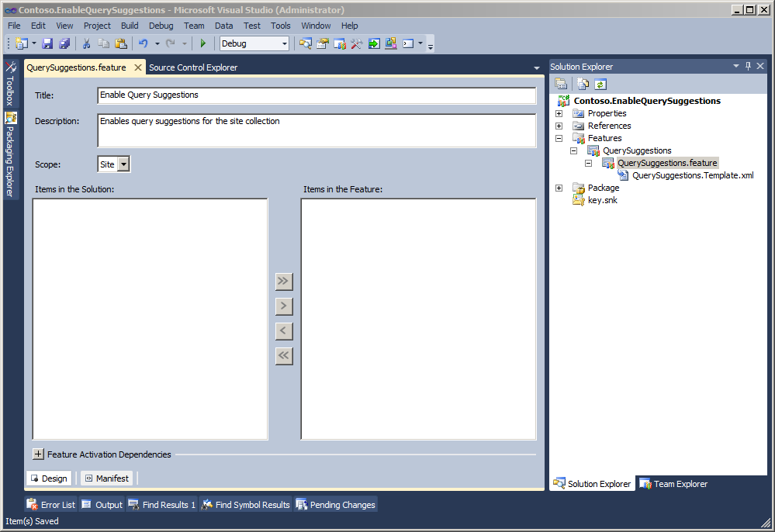The height and width of the screenshot is (532, 775).
Task: Open the active documents list dropdown arrow
Action: (x=537, y=67)
